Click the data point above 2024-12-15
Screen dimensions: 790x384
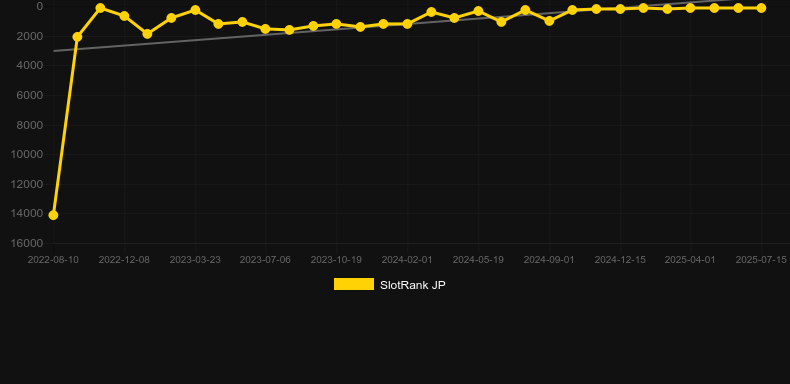[x=620, y=9]
